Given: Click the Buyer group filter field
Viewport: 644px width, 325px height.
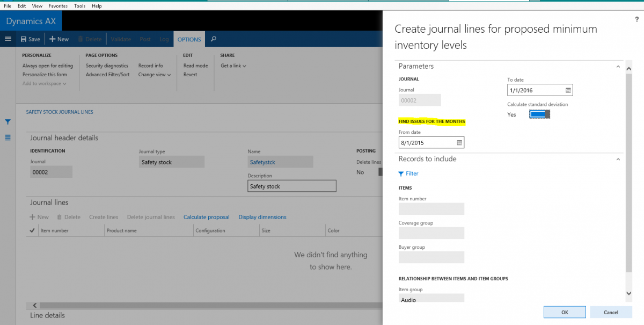Looking at the screenshot, I should pos(431,257).
